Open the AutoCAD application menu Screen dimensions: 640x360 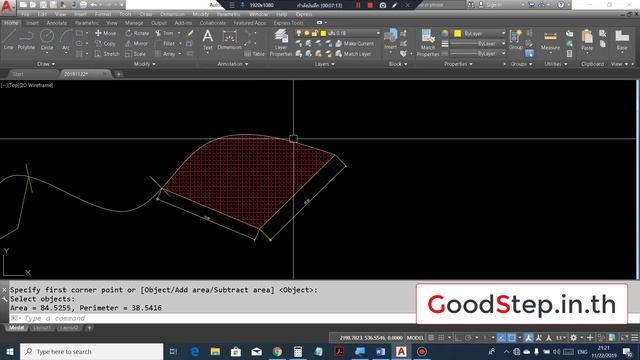(x=7, y=7)
